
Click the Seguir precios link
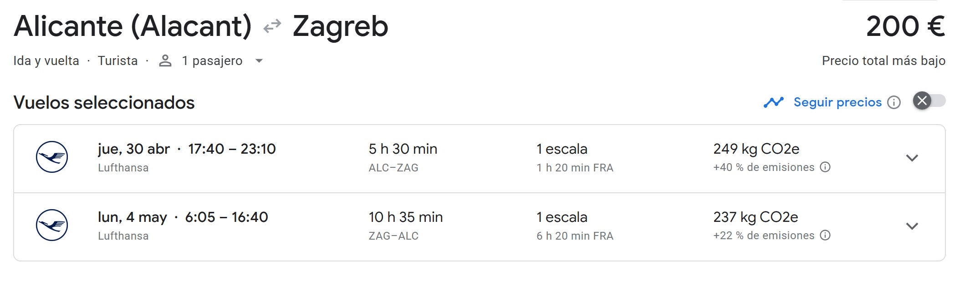tap(837, 102)
